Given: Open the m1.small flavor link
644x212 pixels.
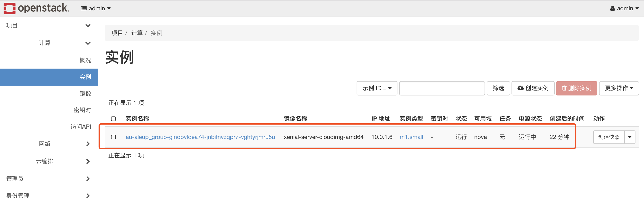Looking at the screenshot, I should 411,137.
